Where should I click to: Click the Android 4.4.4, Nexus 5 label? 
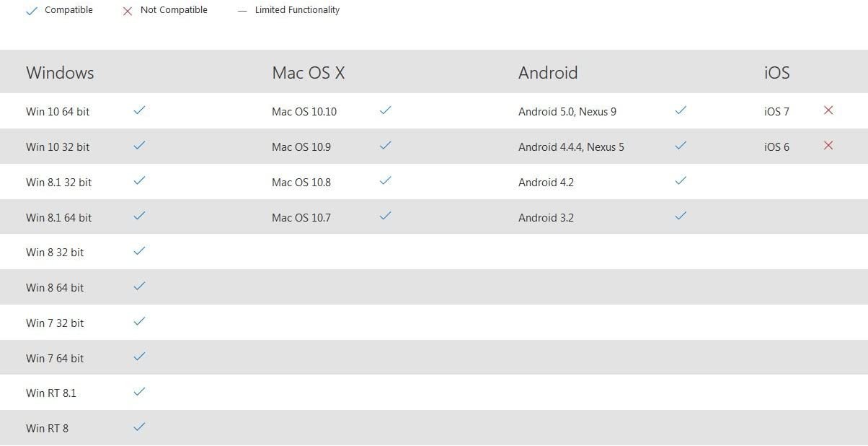point(571,147)
